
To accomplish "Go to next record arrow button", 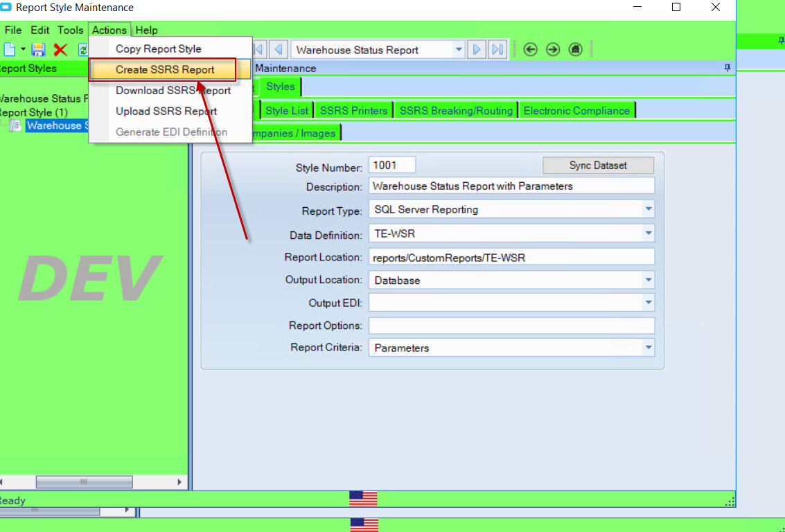I will (477, 50).
